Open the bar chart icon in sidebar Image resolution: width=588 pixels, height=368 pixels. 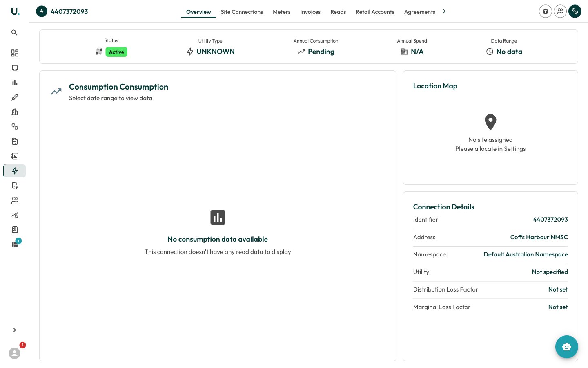(x=15, y=83)
